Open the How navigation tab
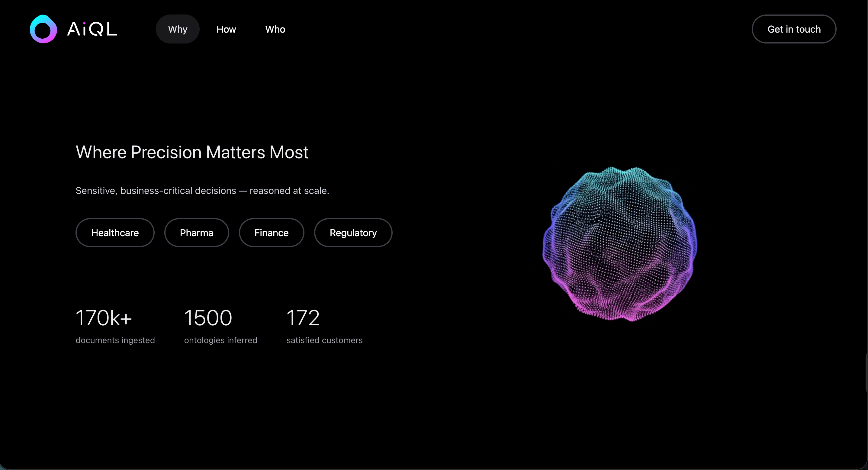This screenshot has height=470, width=868. (x=226, y=29)
